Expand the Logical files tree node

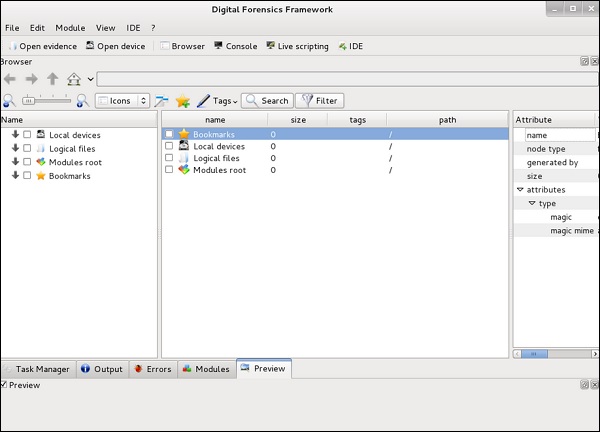coord(15,148)
